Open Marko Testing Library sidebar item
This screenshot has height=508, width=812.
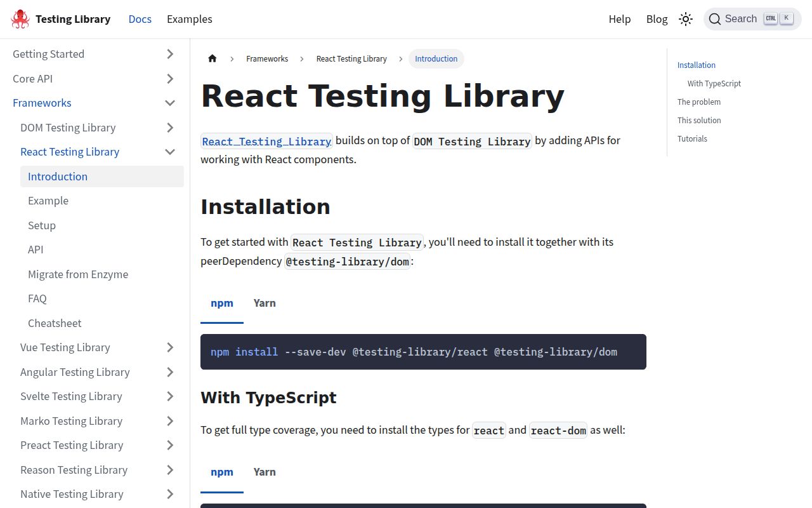[x=71, y=421]
